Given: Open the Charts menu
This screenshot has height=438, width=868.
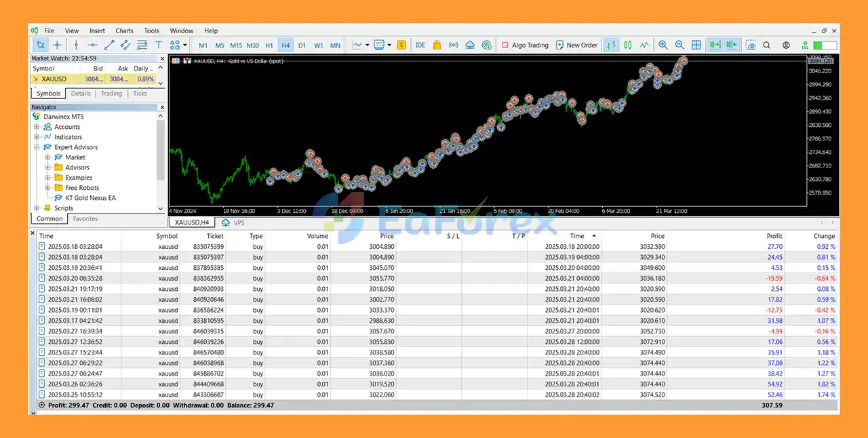Looking at the screenshot, I should pyautogui.click(x=124, y=31).
